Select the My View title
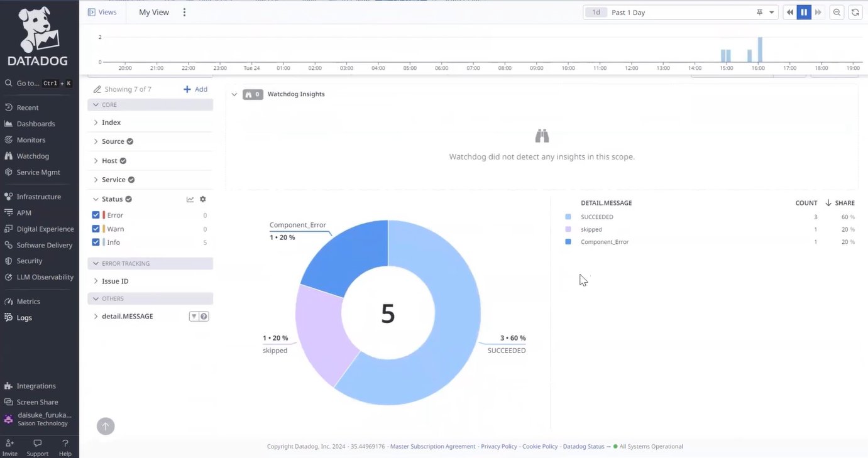The width and height of the screenshot is (868, 458). coord(154,12)
